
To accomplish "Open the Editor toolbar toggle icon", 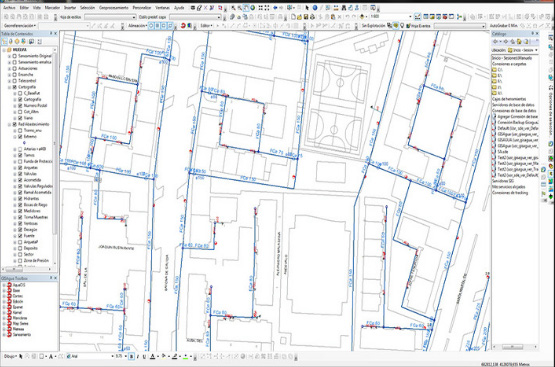I will click(418, 16).
